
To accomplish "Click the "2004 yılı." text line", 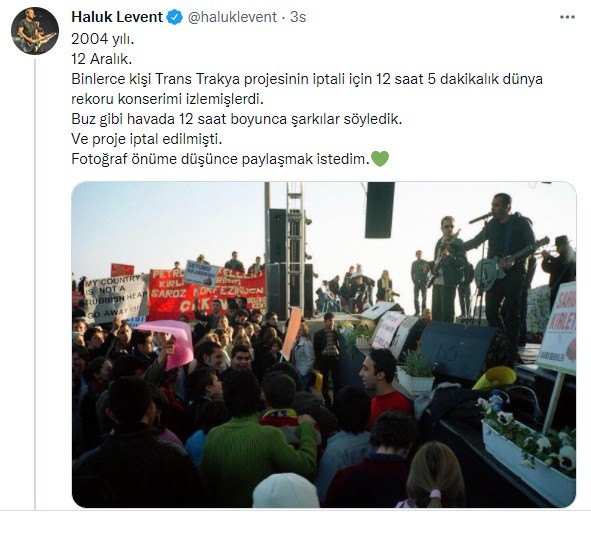I will tap(103, 39).
